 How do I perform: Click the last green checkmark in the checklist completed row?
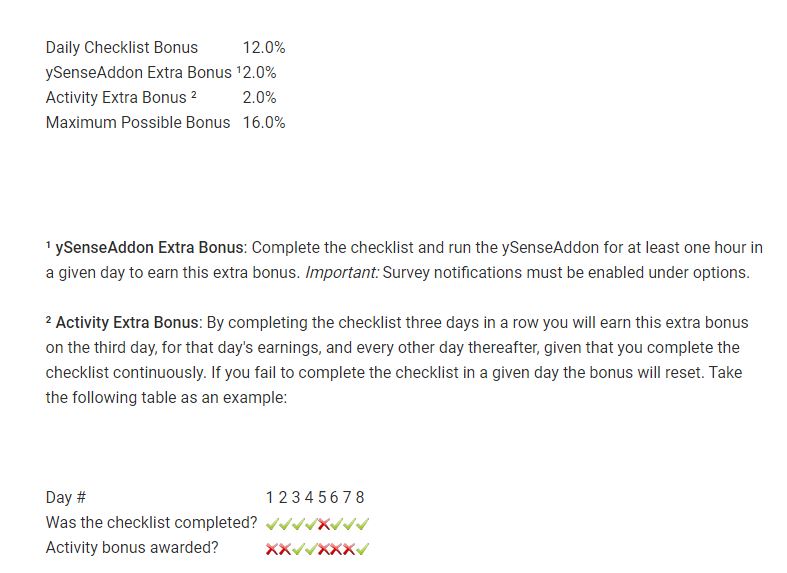pos(363,523)
